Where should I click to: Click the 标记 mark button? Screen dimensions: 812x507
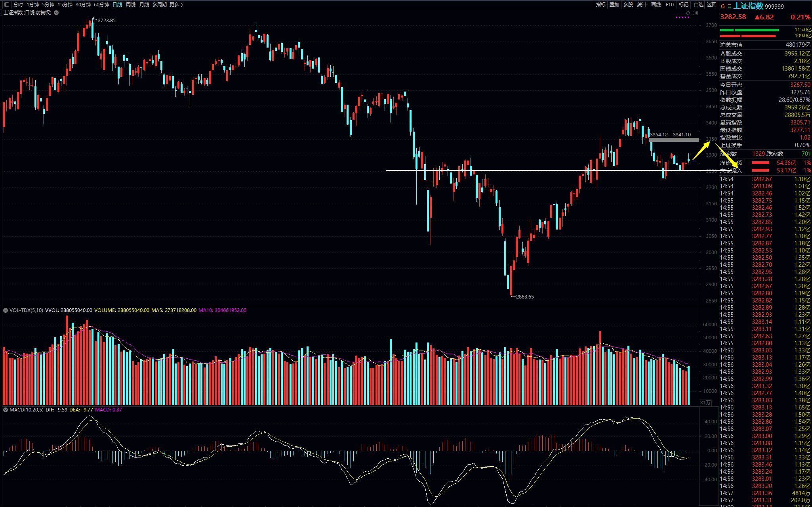click(x=684, y=5)
